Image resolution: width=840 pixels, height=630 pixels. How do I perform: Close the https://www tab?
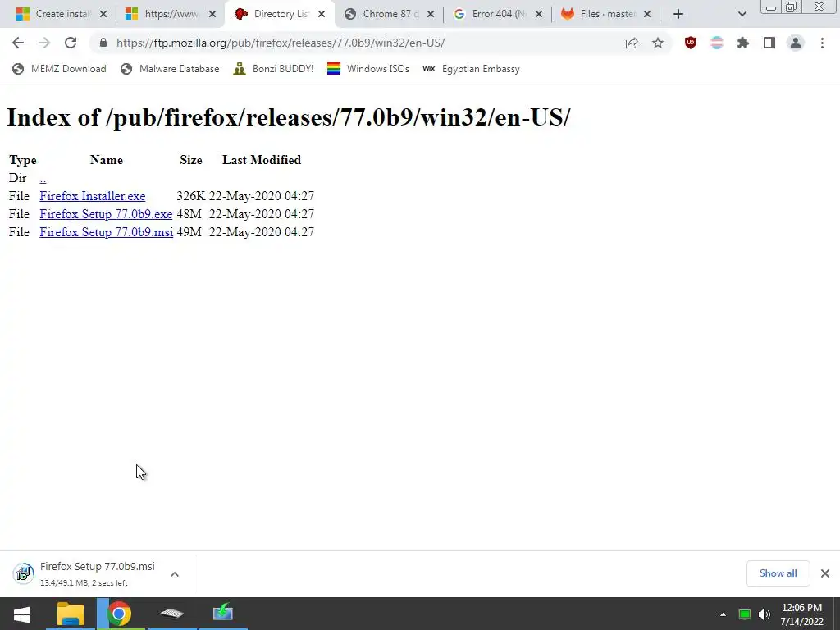[x=212, y=14]
